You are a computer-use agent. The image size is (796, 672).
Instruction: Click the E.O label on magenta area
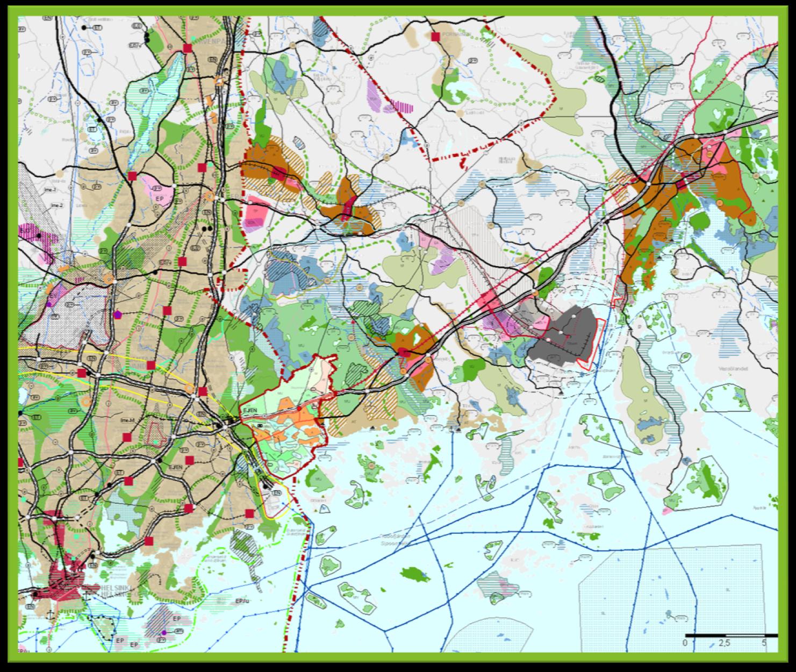pyautogui.click(x=25, y=231)
